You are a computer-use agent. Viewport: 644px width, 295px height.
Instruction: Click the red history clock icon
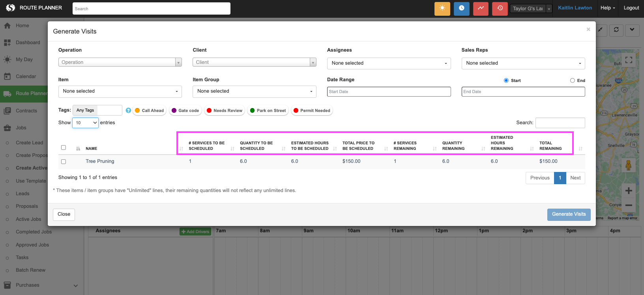pyautogui.click(x=500, y=8)
